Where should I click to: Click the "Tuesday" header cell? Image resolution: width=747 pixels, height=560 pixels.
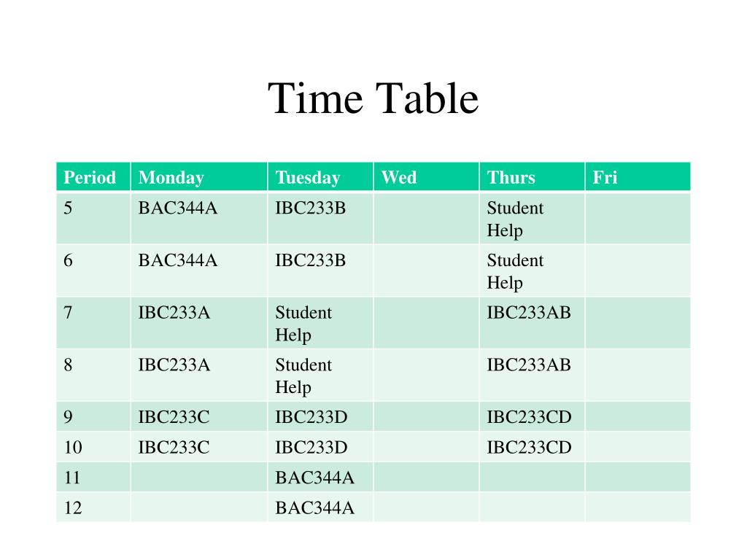307,177
